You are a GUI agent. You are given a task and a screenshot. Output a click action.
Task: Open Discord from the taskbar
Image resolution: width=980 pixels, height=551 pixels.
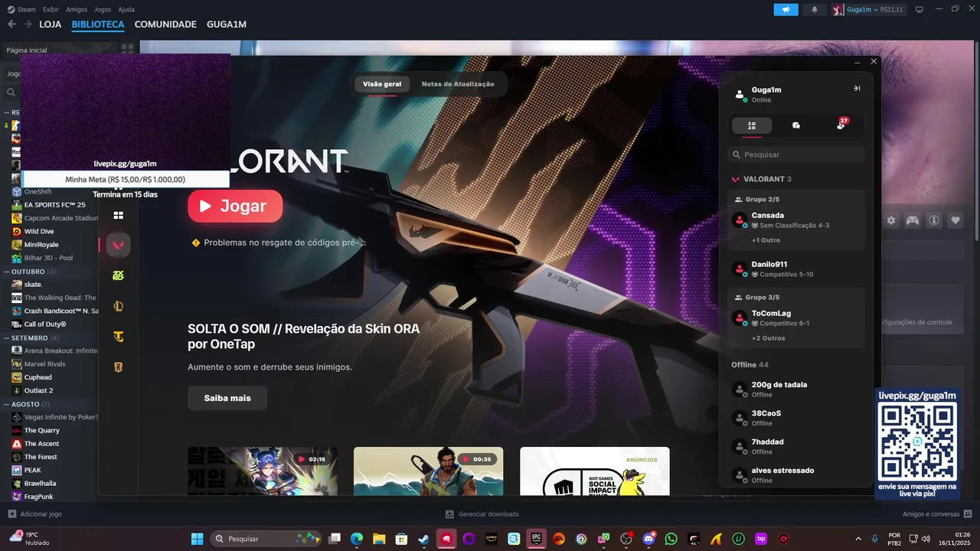650,539
